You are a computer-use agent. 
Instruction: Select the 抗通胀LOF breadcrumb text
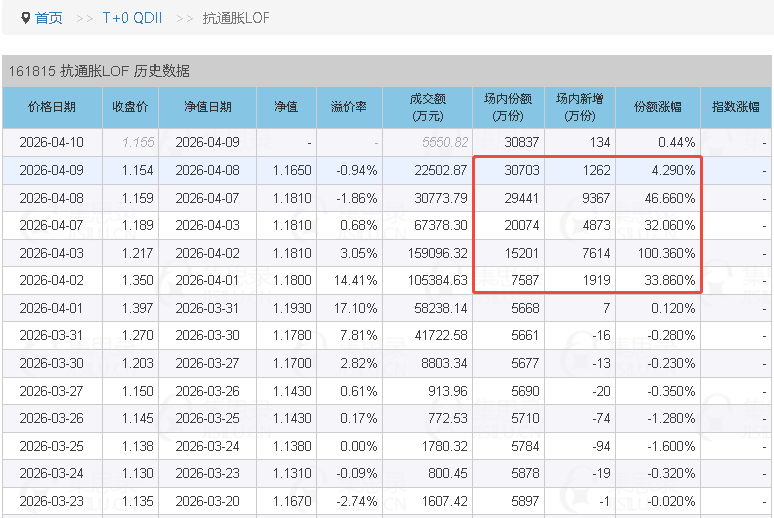pos(236,18)
